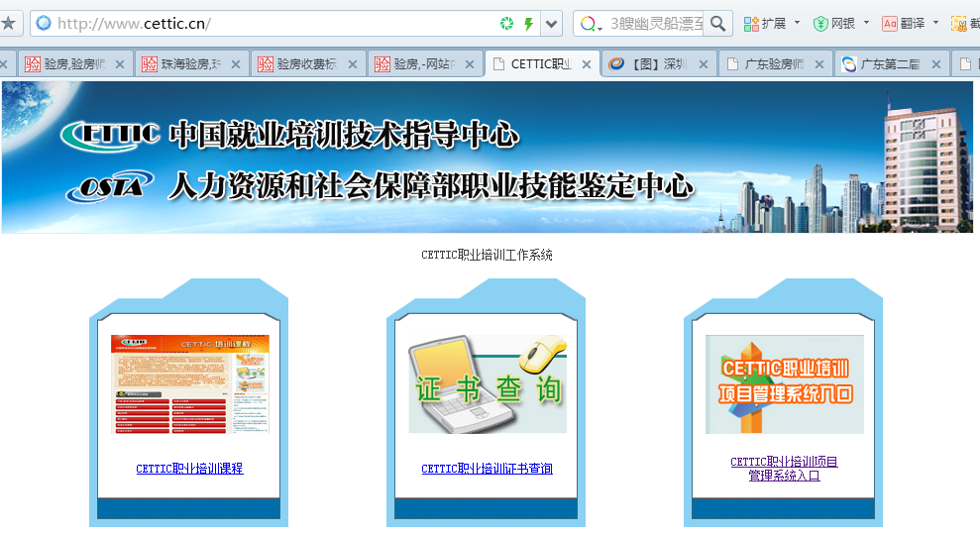Click banner text 人力资源和社会保障部职业技能鉴定中心
This screenshot has width=980, height=535.
[x=431, y=185]
